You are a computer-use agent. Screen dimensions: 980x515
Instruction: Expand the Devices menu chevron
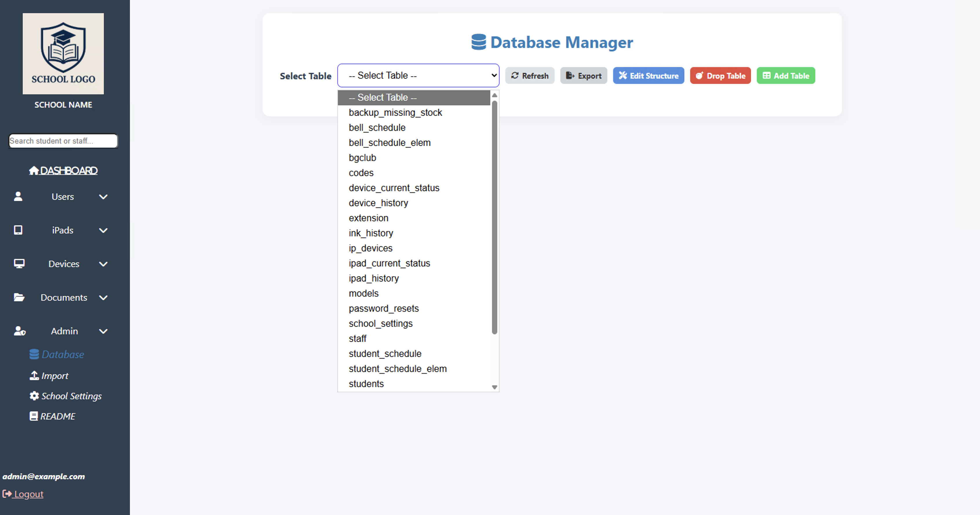pyautogui.click(x=103, y=264)
